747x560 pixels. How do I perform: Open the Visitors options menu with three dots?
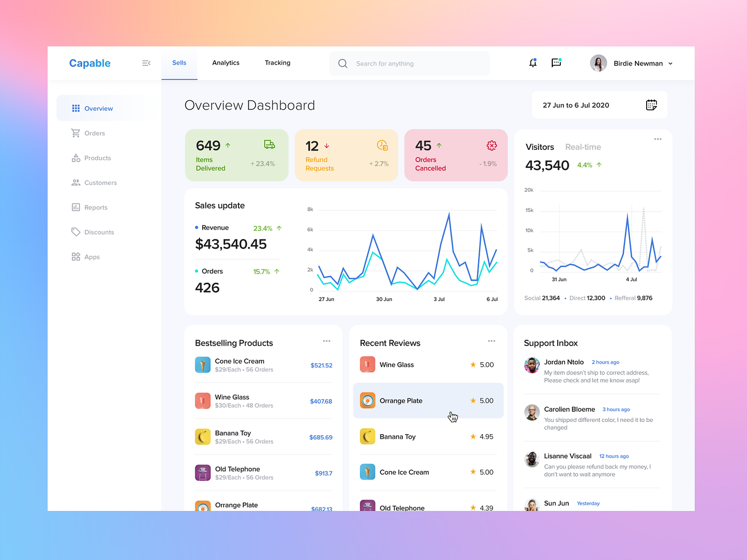coord(657,139)
